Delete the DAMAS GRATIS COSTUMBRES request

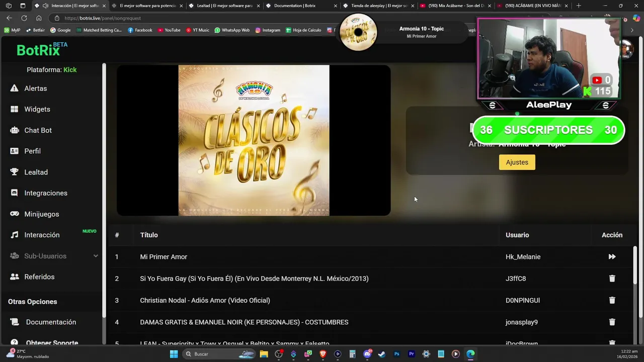612,322
